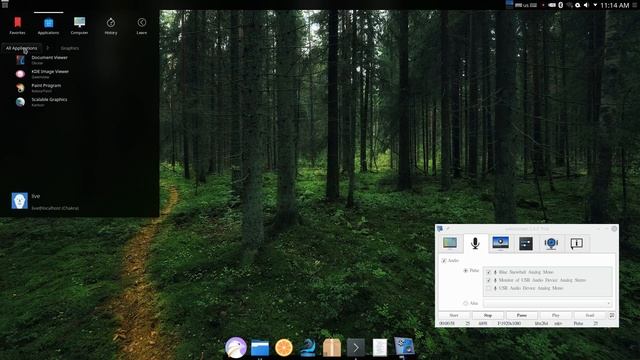Open the screen settings tab in the recorder
Screen dimensions: 640x360
(450, 243)
